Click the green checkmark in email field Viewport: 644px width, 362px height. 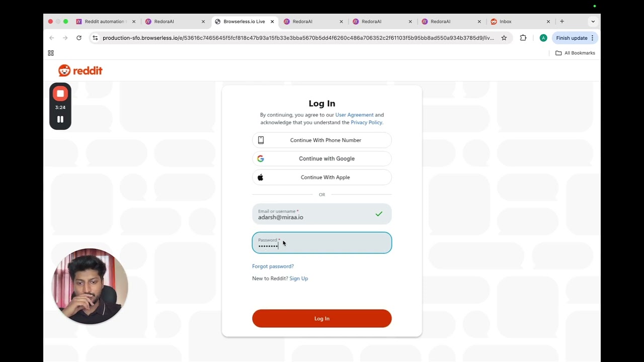point(379,214)
